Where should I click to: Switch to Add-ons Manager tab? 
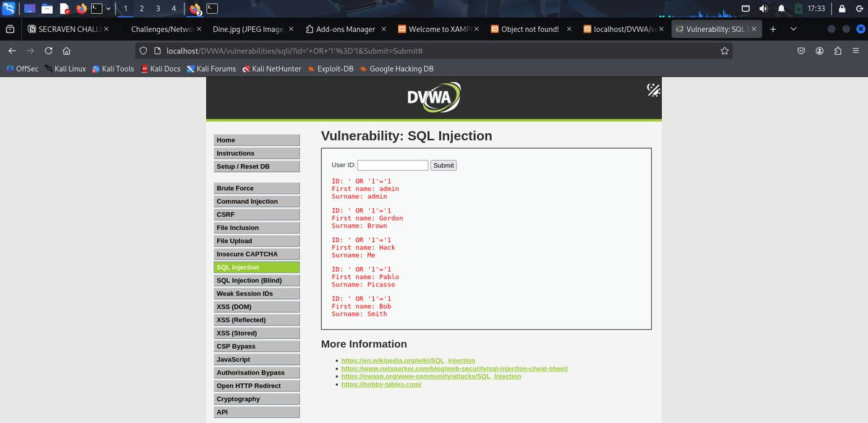[x=346, y=29]
